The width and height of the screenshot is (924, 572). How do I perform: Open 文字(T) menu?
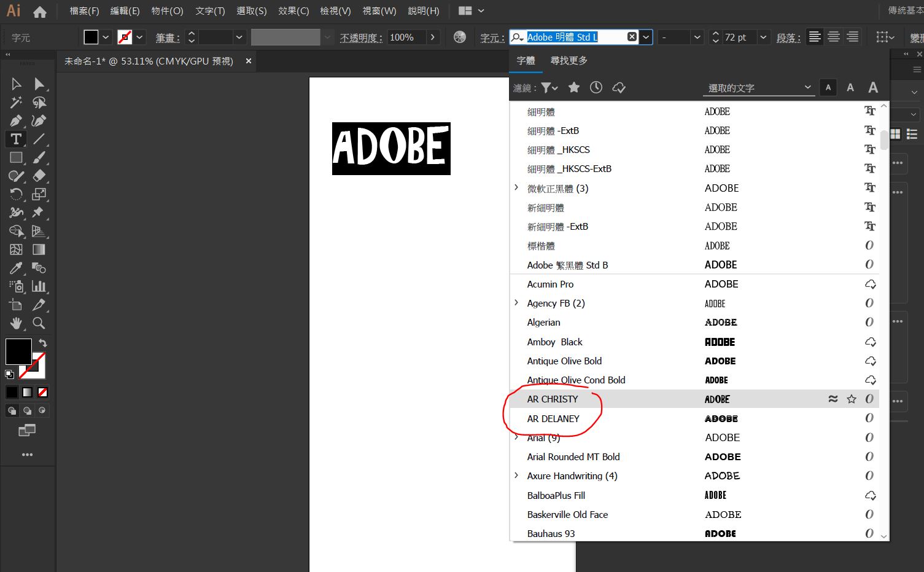pyautogui.click(x=210, y=11)
